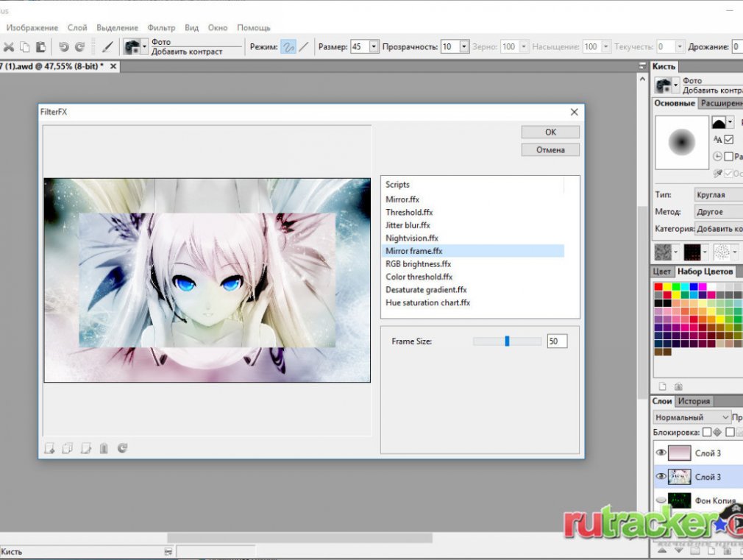Click the new script icon in FilterFX
This screenshot has width=743, height=560.
[49, 448]
